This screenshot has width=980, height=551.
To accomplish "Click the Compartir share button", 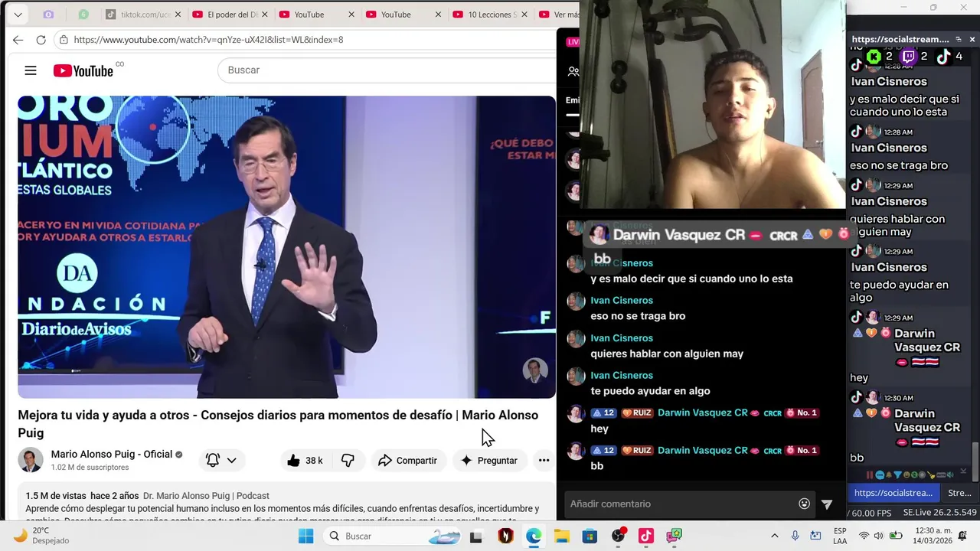I will pyautogui.click(x=407, y=461).
